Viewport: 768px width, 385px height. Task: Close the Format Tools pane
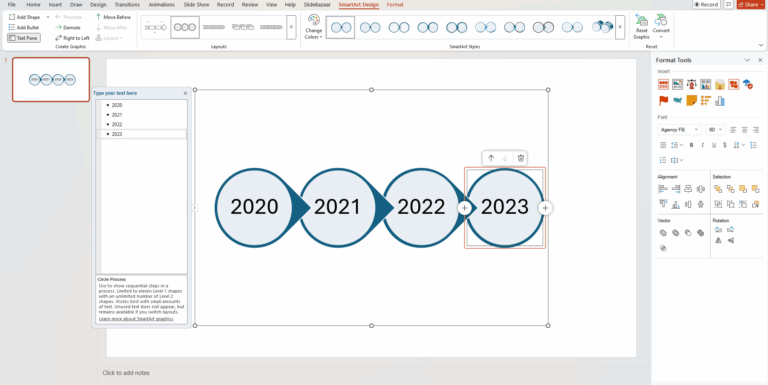coord(760,60)
